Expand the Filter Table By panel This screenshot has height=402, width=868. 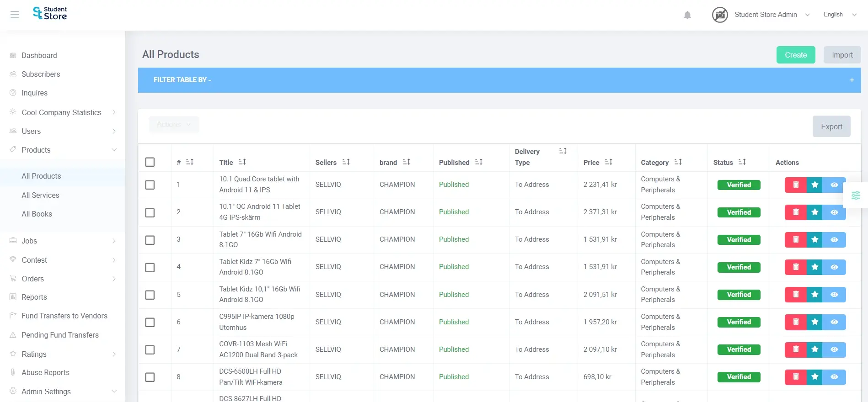click(x=852, y=80)
